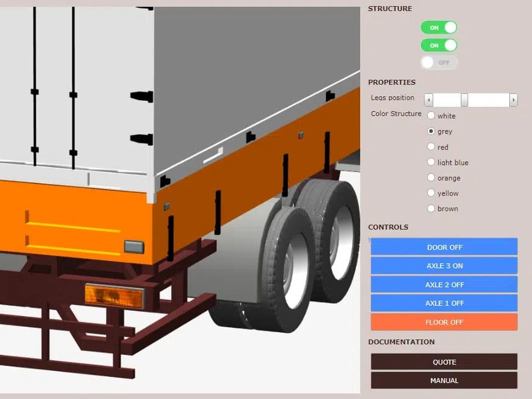The width and height of the screenshot is (532, 399).
Task: Select the white color structure option
Action: click(431, 115)
